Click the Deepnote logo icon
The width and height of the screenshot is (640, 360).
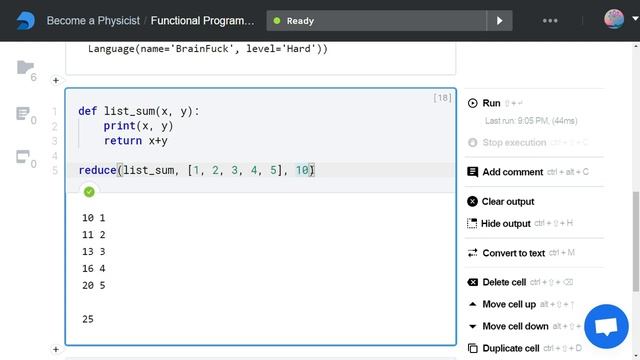coord(25,20)
